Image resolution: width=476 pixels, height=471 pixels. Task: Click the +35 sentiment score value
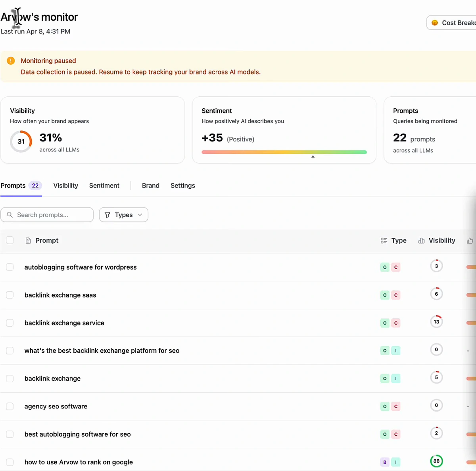click(x=212, y=138)
